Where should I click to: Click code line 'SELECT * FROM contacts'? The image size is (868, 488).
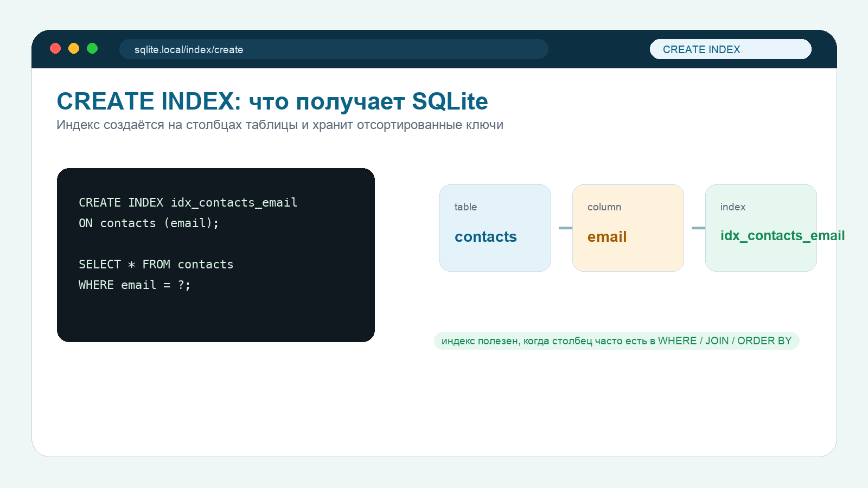point(156,265)
